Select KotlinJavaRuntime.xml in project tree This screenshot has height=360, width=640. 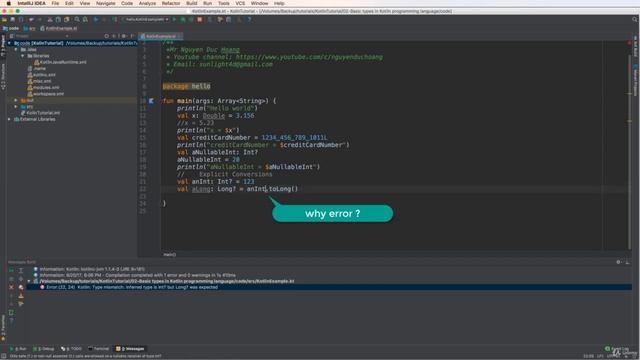pyautogui.click(x=60, y=62)
